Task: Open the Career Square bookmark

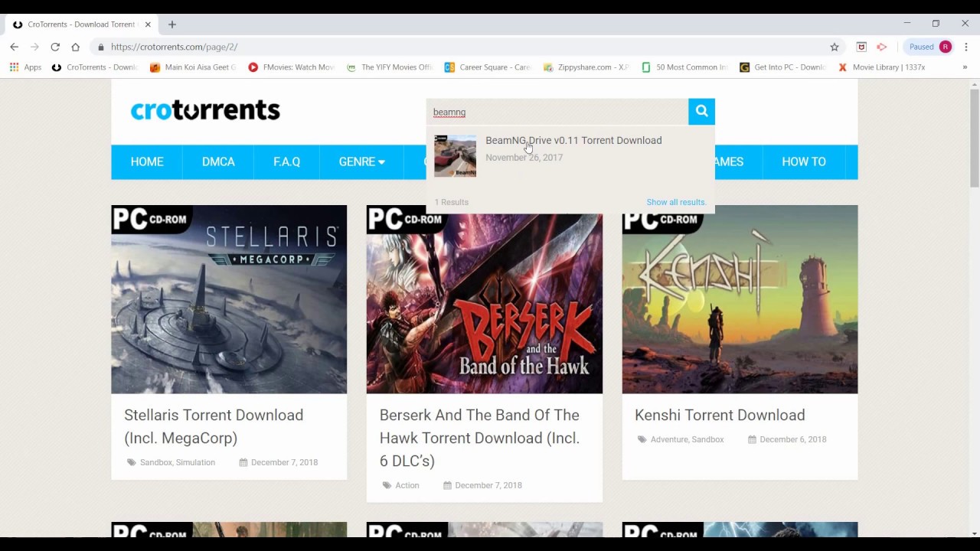Action: 488,67
